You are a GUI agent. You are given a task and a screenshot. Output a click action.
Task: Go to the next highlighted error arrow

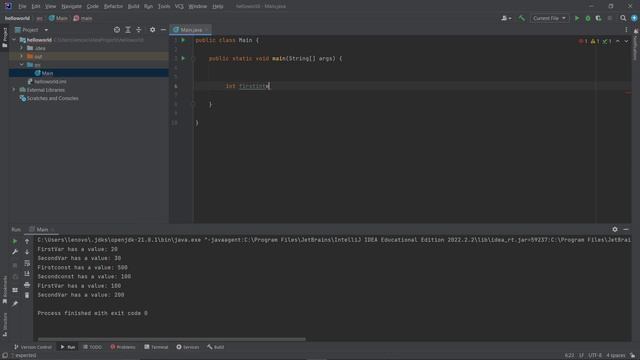[x=626, y=41]
